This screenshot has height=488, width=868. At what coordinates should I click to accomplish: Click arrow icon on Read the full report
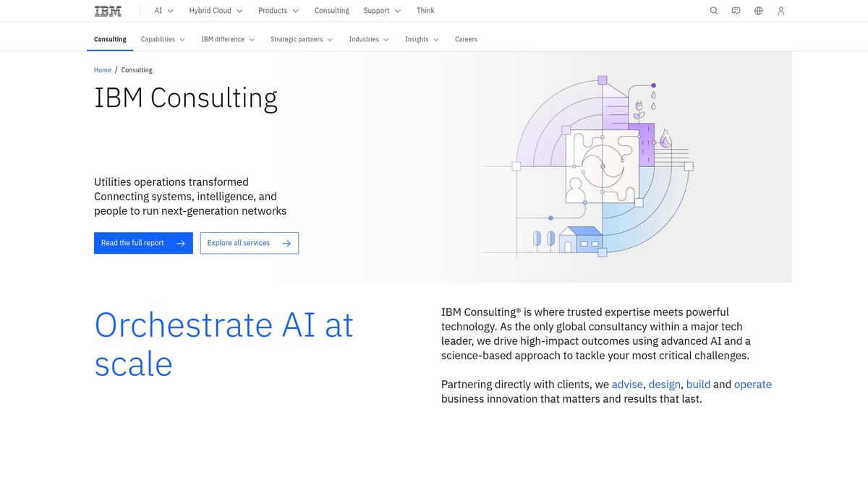pos(181,244)
